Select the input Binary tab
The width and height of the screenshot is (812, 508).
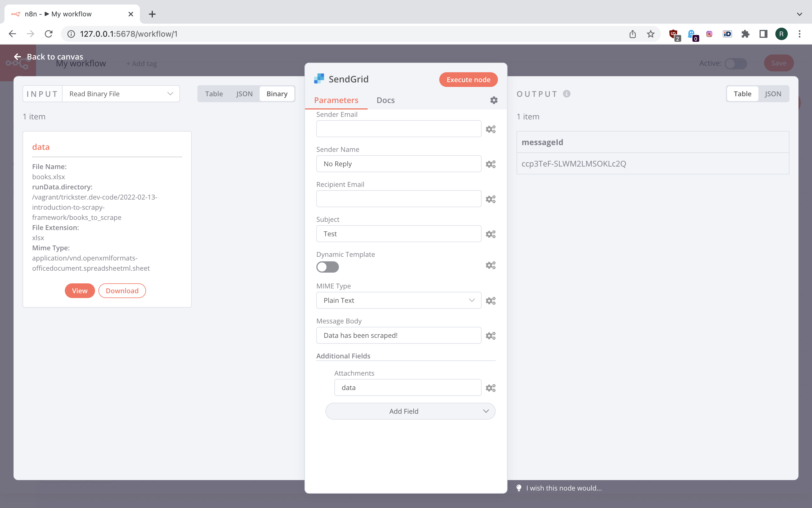point(277,94)
